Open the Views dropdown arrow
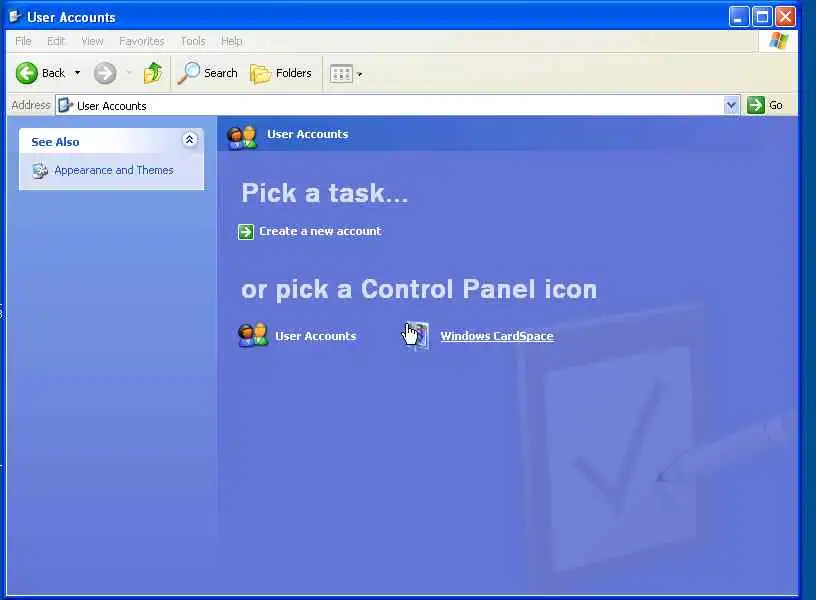The image size is (816, 600). pos(360,74)
